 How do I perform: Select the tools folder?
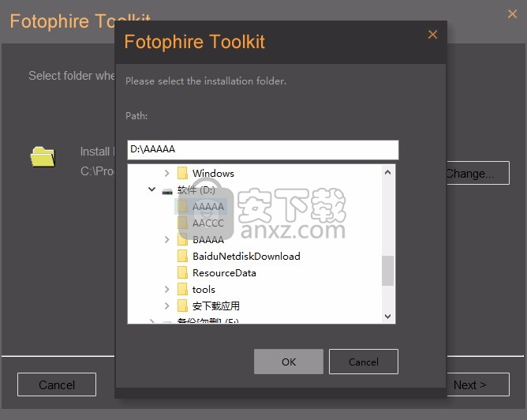(204, 289)
